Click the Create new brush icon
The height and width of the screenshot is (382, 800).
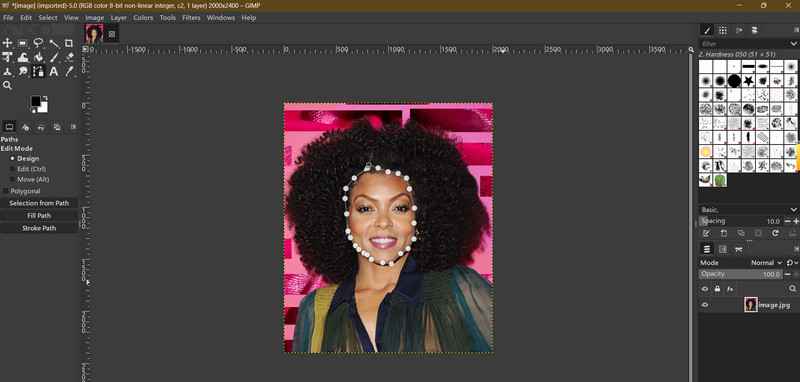pos(723,233)
